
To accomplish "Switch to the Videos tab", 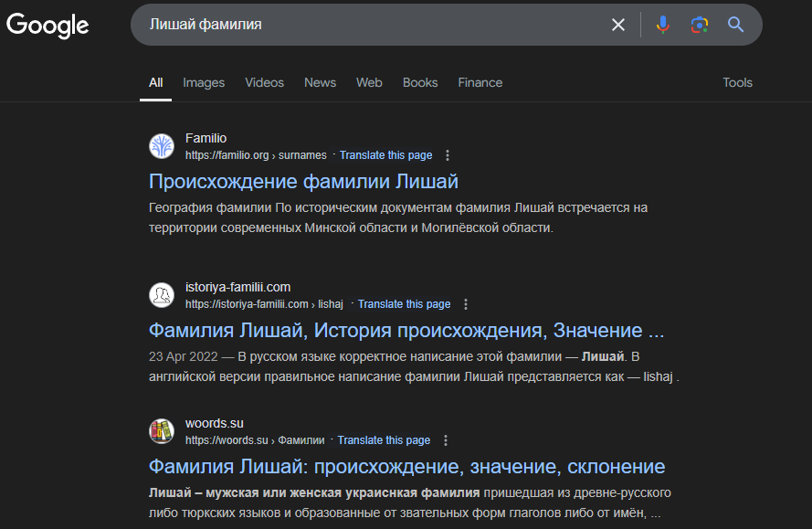I will 264,82.
